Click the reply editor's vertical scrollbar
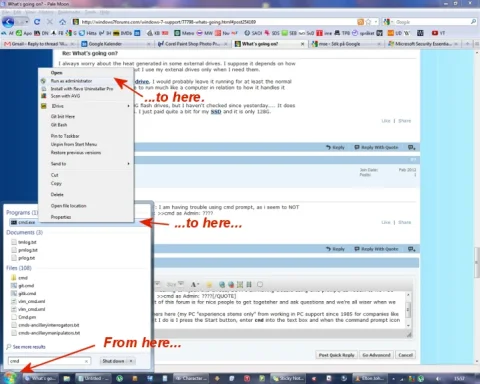 pyautogui.click(x=408, y=310)
